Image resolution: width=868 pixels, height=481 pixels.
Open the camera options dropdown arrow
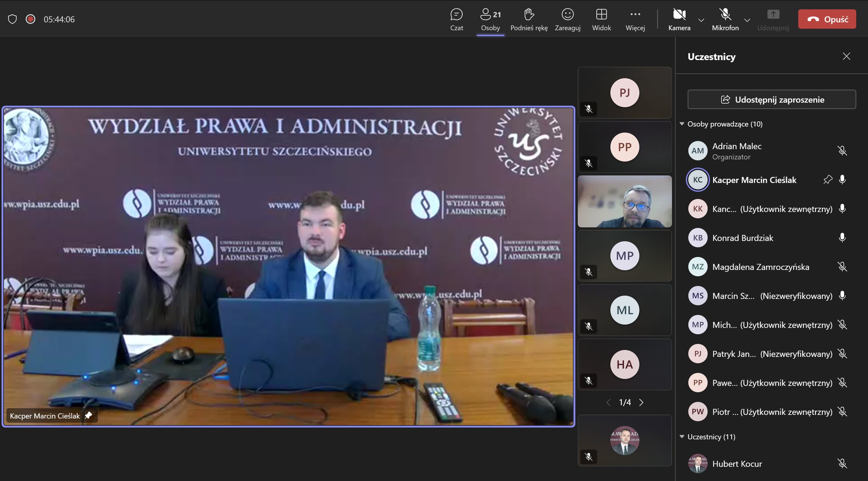coord(701,20)
